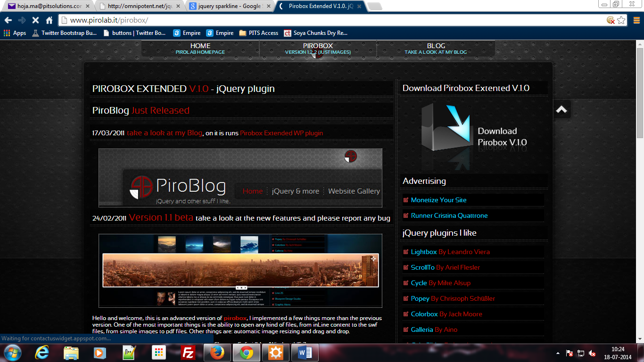
Task: Open the Galleria By Aino link
Action: (434, 329)
